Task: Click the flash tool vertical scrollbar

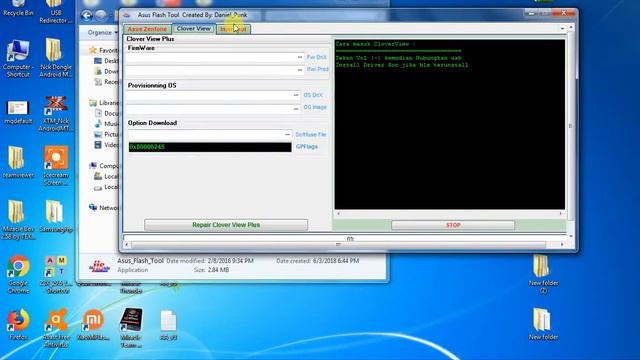Action: tap(571, 131)
